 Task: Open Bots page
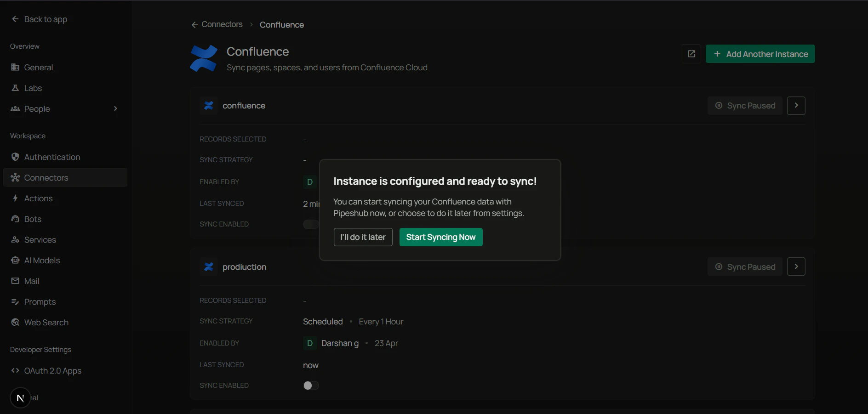tap(65, 219)
